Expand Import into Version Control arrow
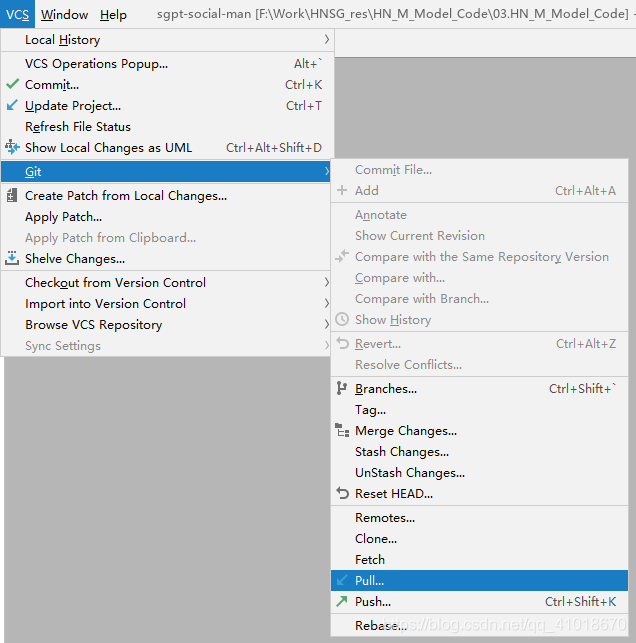Screen dimensions: 636x643 click(x=326, y=303)
